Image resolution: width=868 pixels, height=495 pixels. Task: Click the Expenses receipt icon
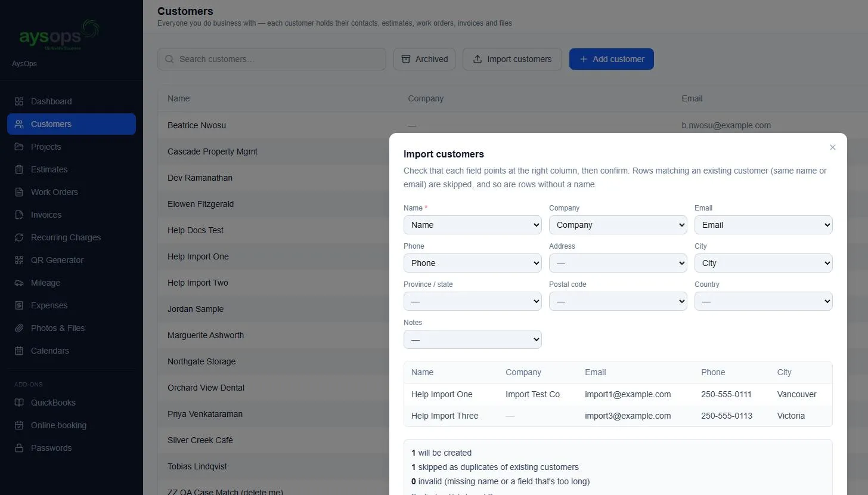click(x=19, y=305)
